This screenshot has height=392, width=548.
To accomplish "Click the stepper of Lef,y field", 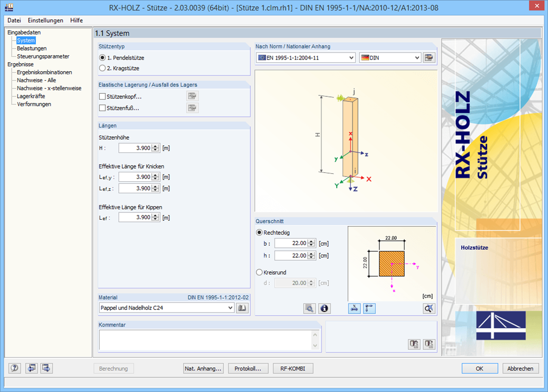I will point(155,177).
